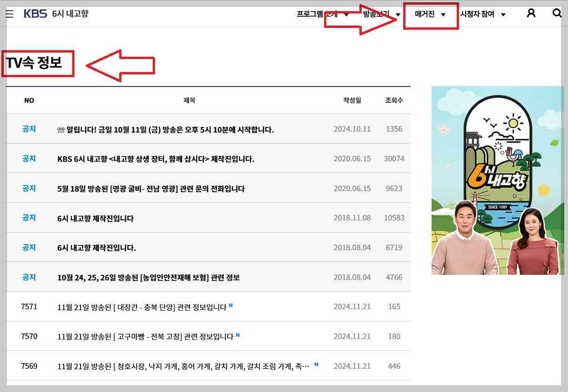The height and width of the screenshot is (392, 568).
Task: Click the 공지 label of the 10월 11일 notice
Action: (x=29, y=129)
